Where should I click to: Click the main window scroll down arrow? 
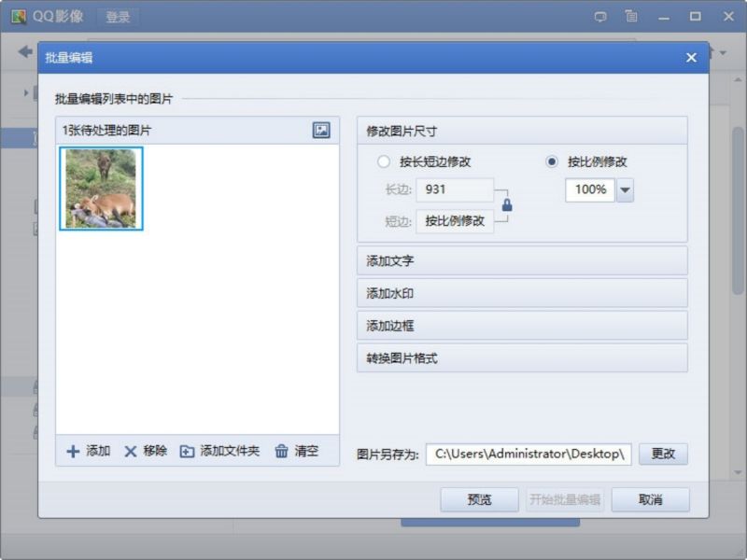(738, 473)
